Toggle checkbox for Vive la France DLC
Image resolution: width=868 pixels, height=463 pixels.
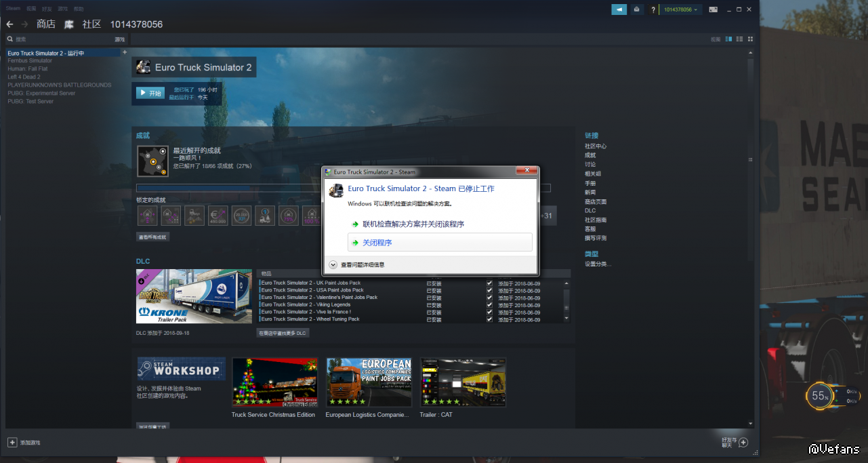click(x=489, y=312)
